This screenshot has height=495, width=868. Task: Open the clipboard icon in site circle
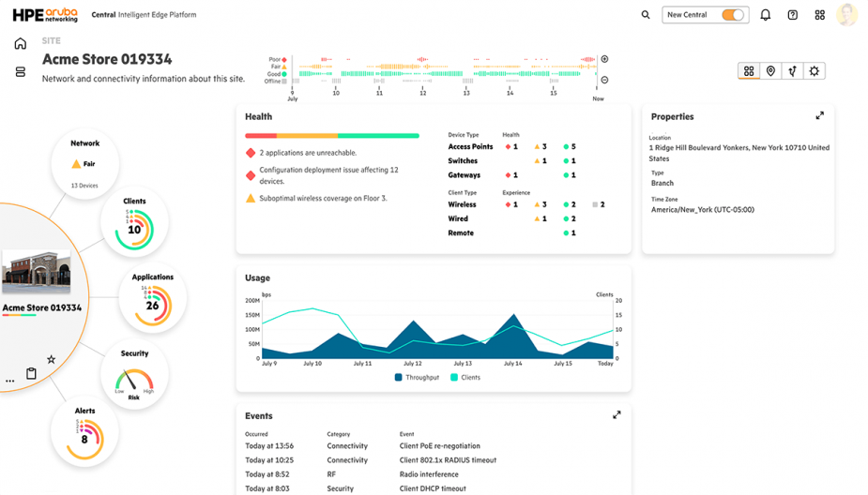[x=31, y=374]
